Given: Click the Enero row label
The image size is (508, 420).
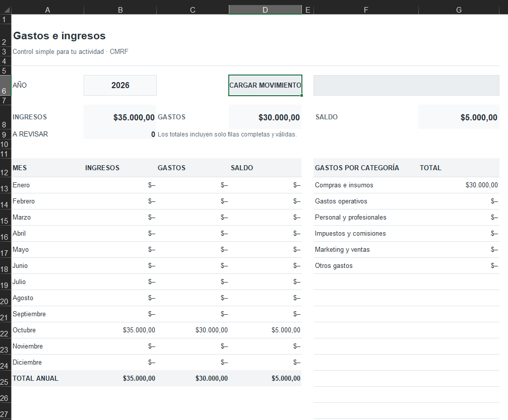Looking at the screenshot, I should point(21,185).
